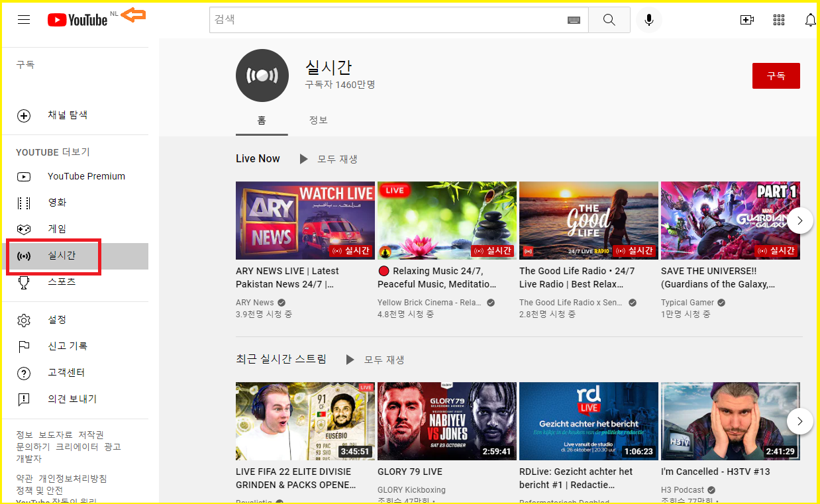Click the 구독자 1460만명 subscriber count

coord(340,85)
